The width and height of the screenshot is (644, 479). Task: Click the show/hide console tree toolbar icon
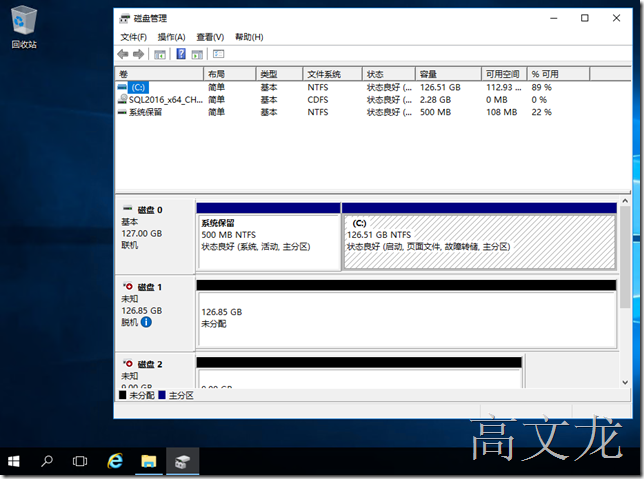pos(160,54)
